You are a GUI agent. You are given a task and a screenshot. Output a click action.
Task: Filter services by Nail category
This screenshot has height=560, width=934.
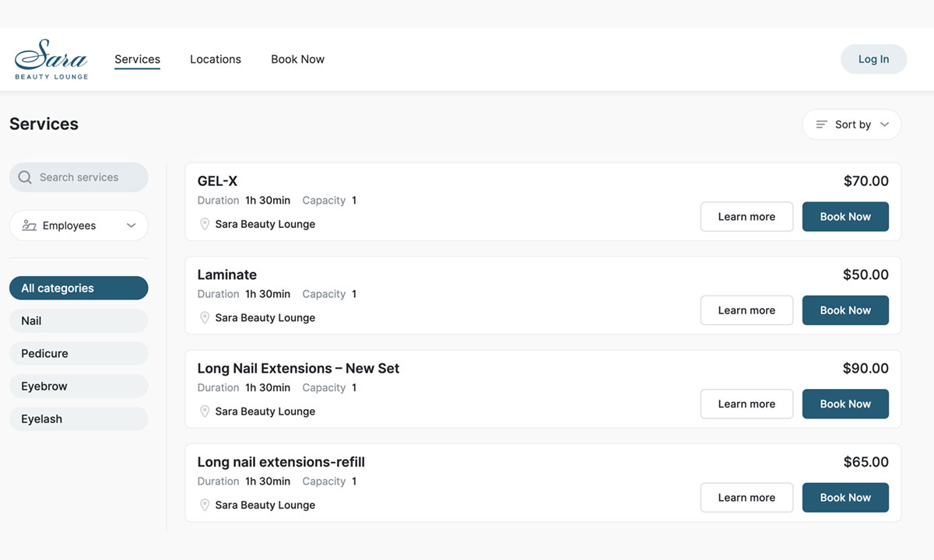coord(79,320)
